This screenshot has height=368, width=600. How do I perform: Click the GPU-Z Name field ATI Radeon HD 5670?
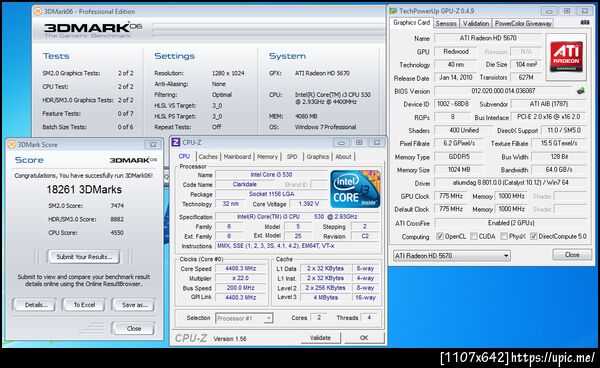pos(488,38)
